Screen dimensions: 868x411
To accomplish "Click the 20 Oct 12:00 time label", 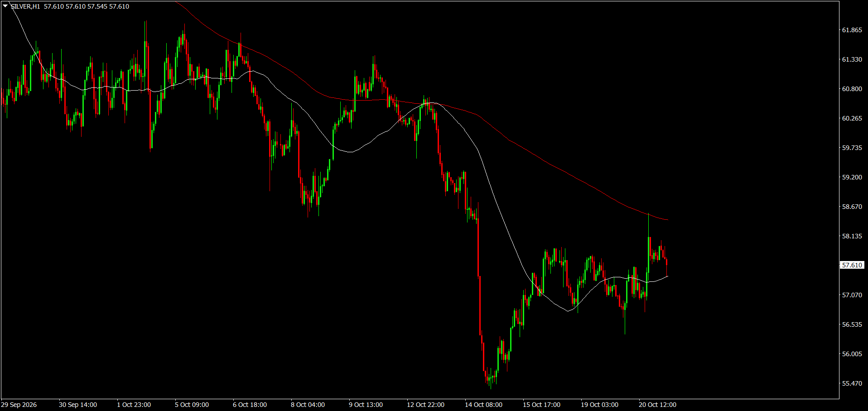I will (658, 405).
